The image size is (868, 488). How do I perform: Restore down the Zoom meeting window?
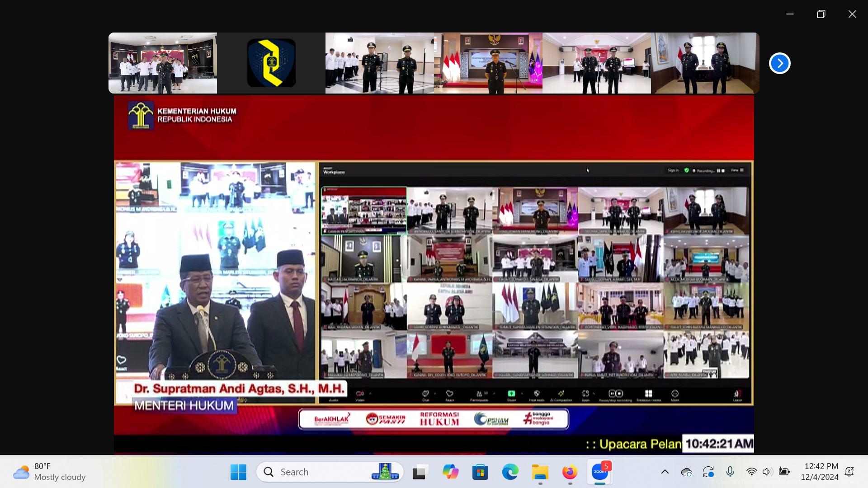821,14
